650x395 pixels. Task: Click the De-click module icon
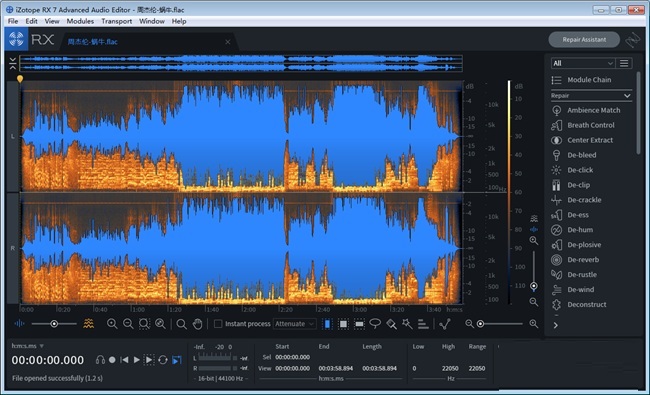pyautogui.click(x=556, y=170)
